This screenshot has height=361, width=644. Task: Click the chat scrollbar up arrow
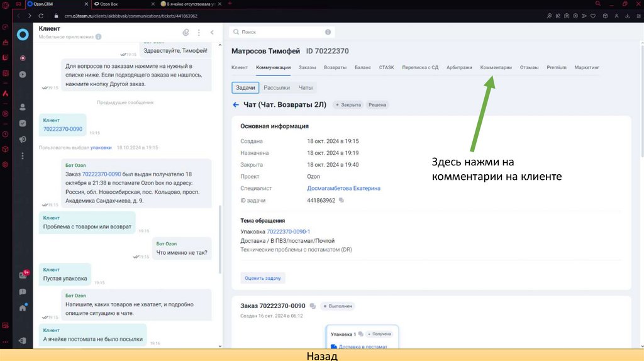219,45
